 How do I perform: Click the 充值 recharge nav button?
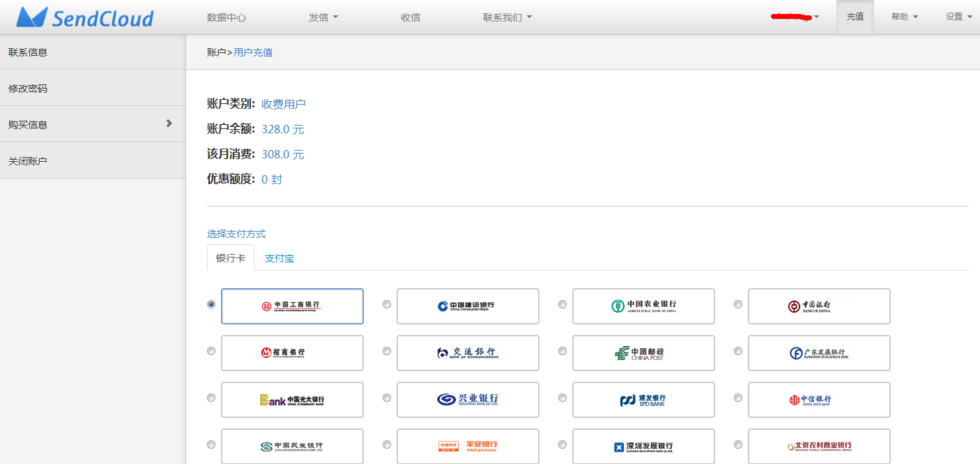855,17
